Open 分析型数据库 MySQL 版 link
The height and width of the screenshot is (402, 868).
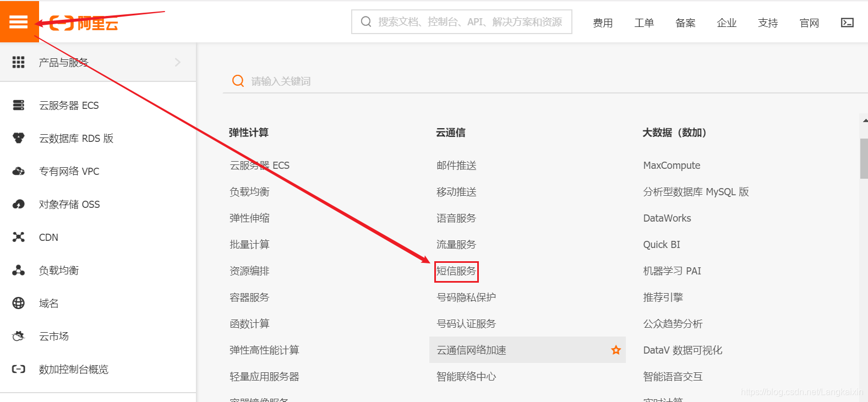pyautogui.click(x=696, y=192)
